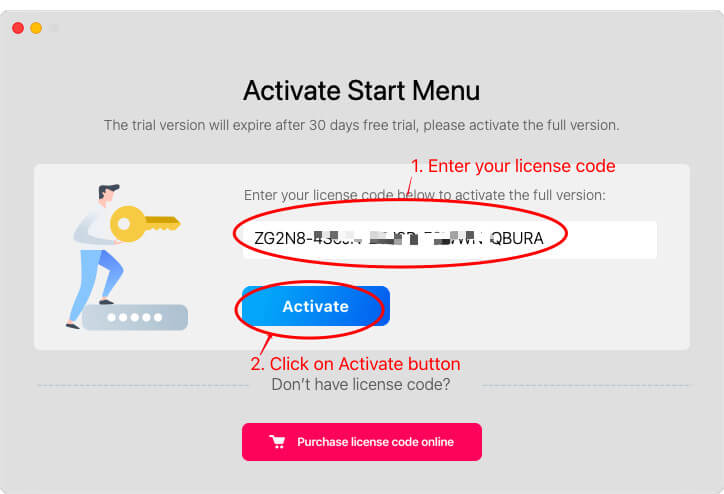Click the red "2. Click on Activate button" annotation
The width and height of the screenshot is (724, 494).
coord(356,364)
